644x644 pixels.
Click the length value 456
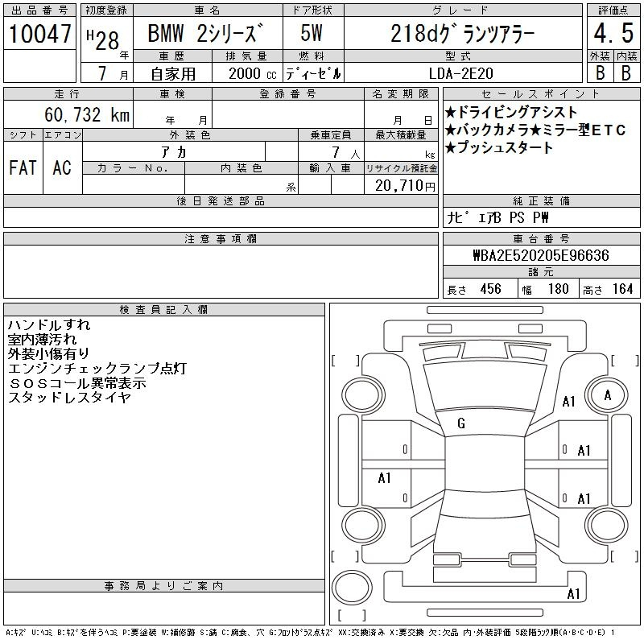(x=490, y=289)
